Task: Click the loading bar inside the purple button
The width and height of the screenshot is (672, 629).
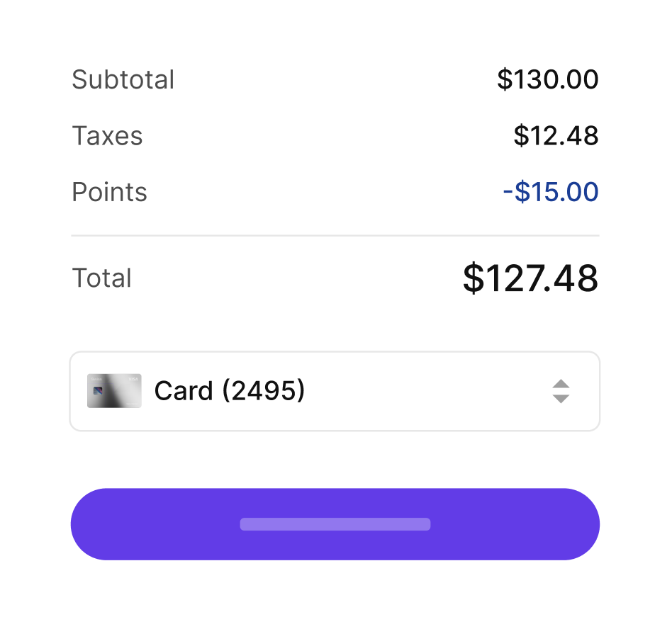Action: tap(335, 524)
